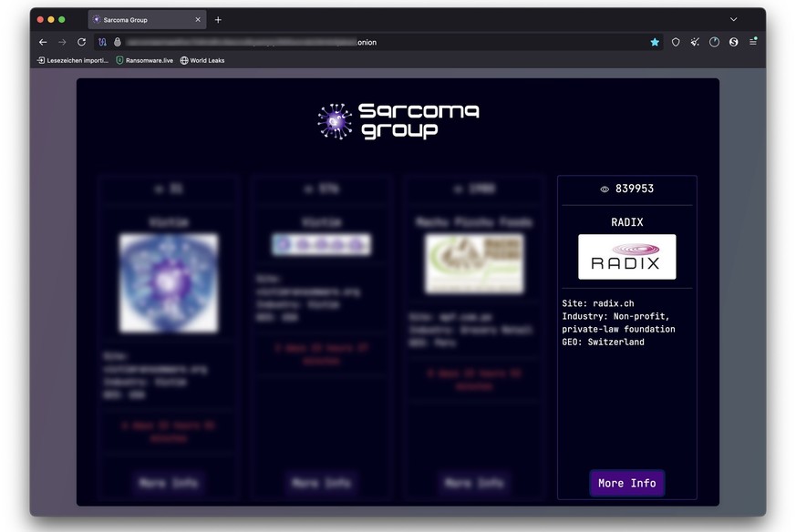Click the forward navigation arrow
The height and width of the screenshot is (532, 796).
pyautogui.click(x=62, y=42)
